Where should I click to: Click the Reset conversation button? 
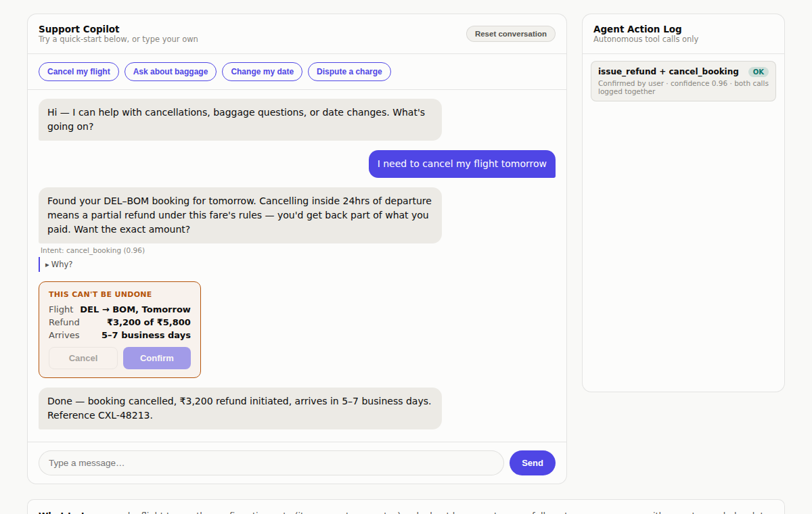coord(511,34)
